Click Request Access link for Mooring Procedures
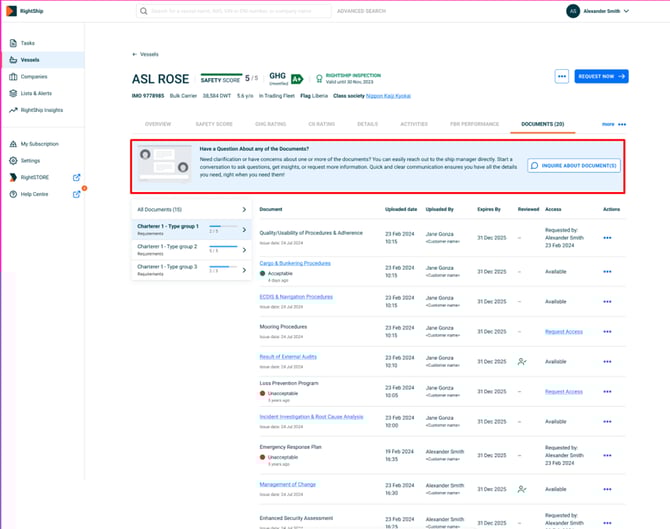670x529 pixels. pos(563,332)
